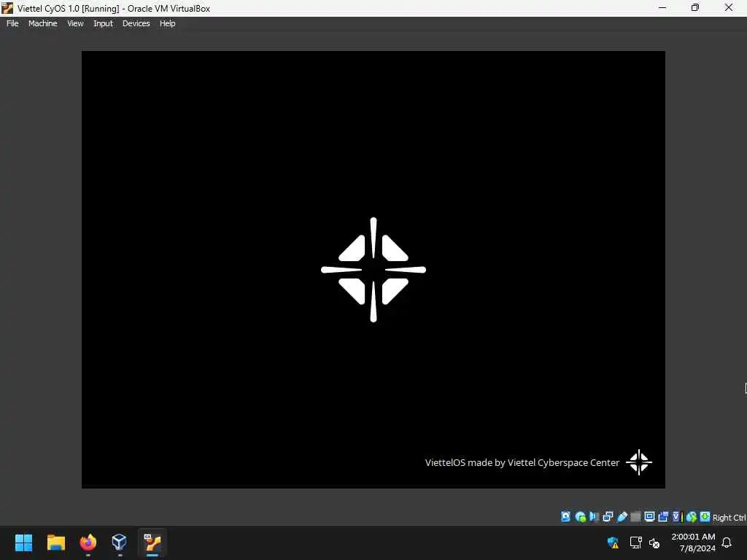This screenshot has height=560, width=747.
Task: Open Windows Security tray icon
Action: [x=613, y=542]
